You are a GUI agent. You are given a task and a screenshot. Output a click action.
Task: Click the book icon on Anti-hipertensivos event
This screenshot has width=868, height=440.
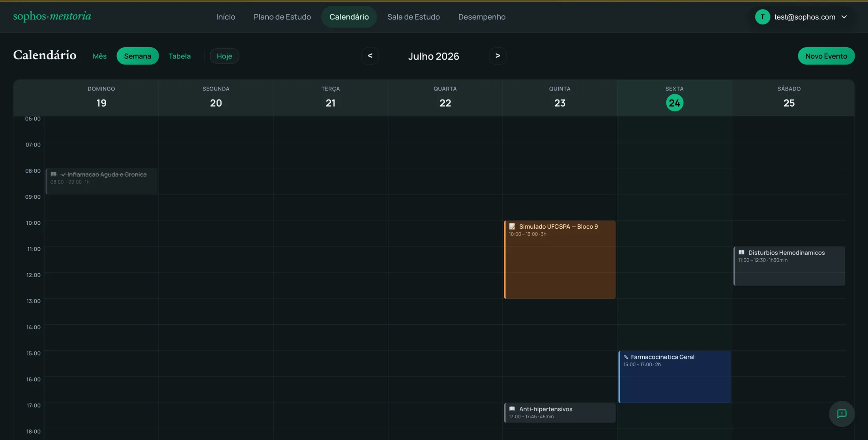512,409
